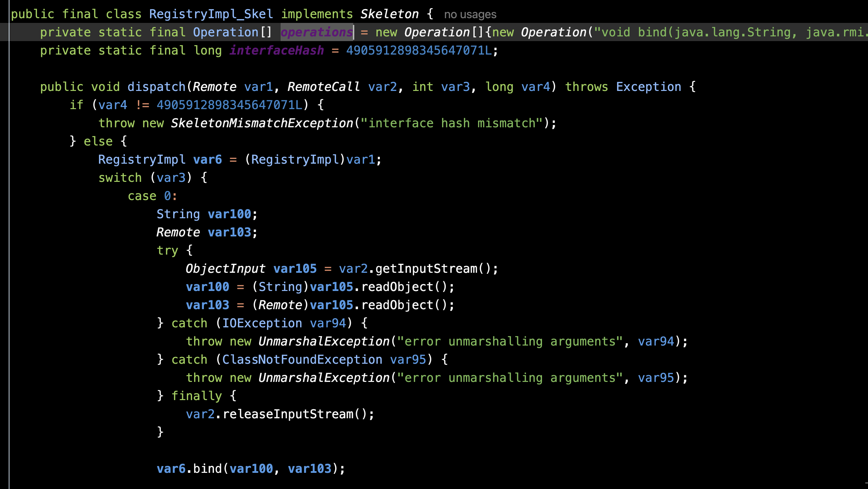The height and width of the screenshot is (489, 868).
Task: Click the Skeleton interface name
Action: tap(389, 14)
